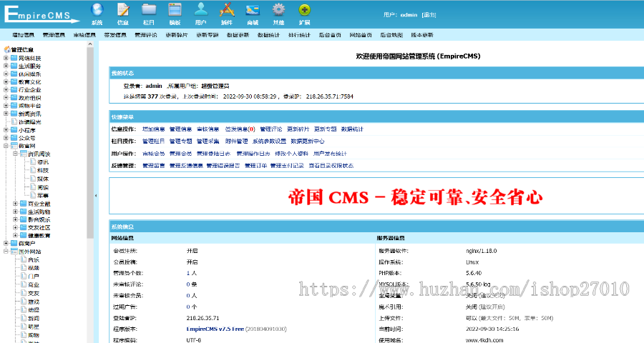This screenshot has width=644, height=343.
Task: Select the 科技 item in tree
Action: point(43,170)
